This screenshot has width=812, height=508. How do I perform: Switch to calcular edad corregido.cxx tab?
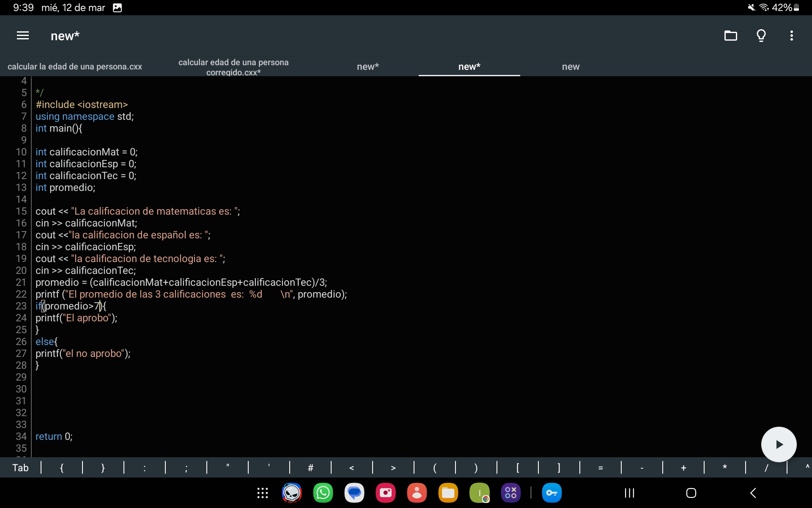tap(233, 67)
